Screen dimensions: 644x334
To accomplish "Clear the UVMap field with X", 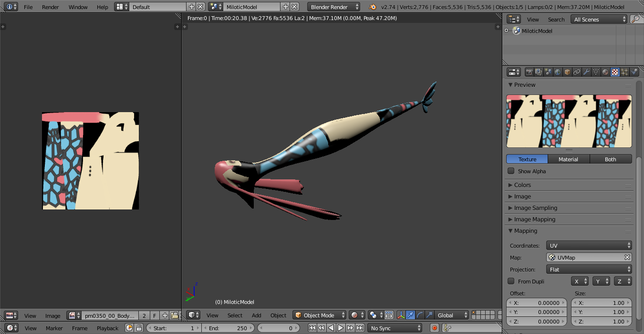I will coord(627,257).
